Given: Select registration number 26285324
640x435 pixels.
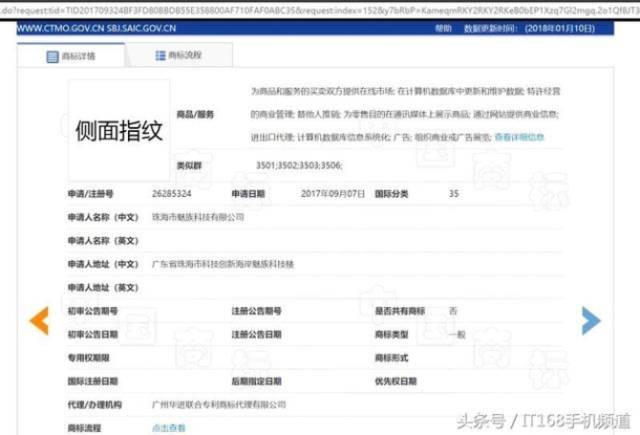Looking at the screenshot, I should pyautogui.click(x=171, y=193).
